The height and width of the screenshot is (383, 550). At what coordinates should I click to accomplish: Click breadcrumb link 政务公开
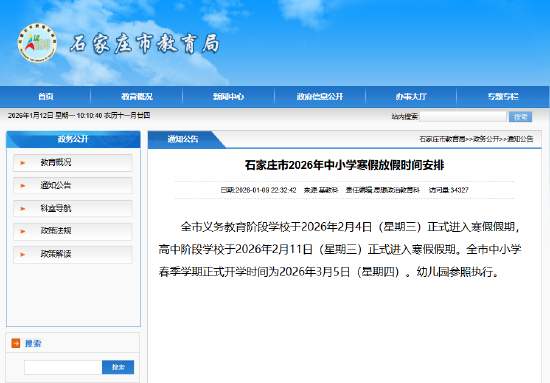(486, 139)
